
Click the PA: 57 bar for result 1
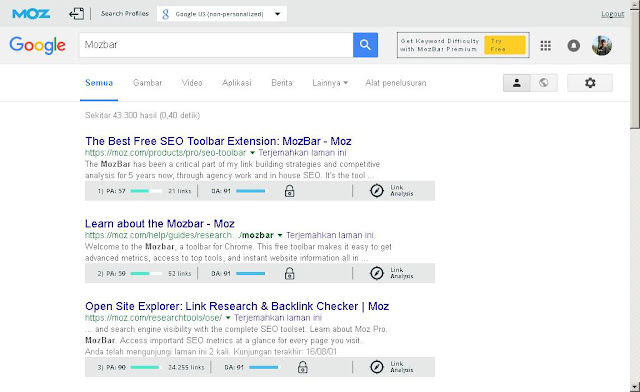[146, 191]
